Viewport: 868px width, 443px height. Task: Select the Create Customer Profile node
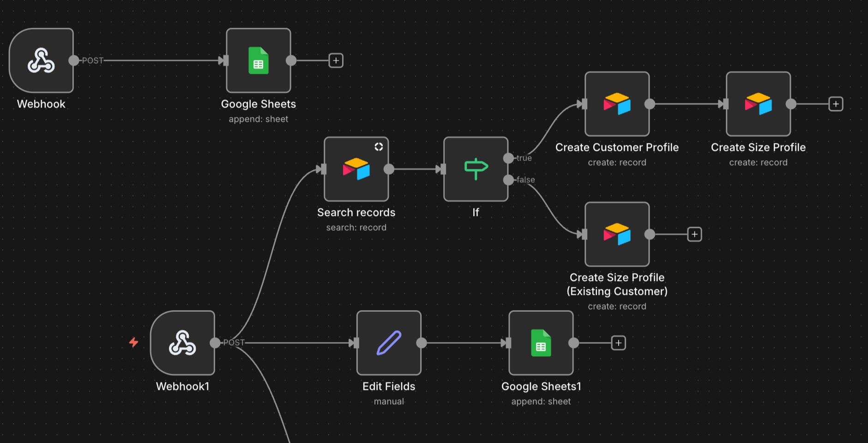point(617,104)
